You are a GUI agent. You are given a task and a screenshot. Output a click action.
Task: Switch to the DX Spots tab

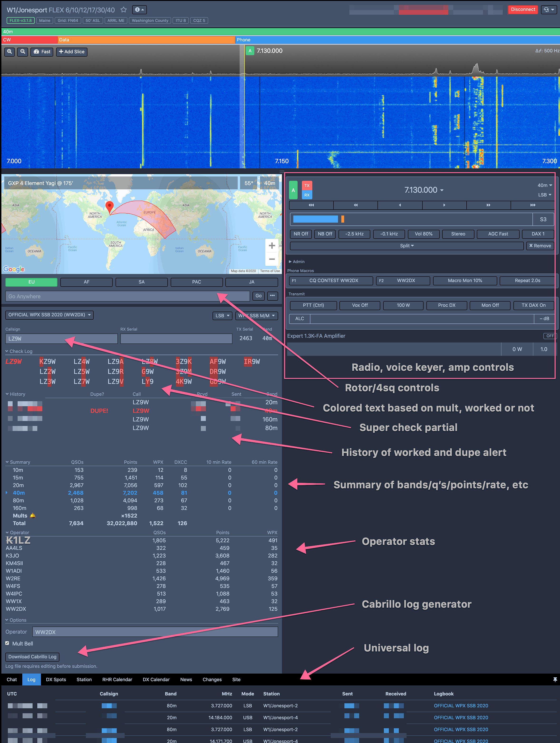tap(56, 679)
